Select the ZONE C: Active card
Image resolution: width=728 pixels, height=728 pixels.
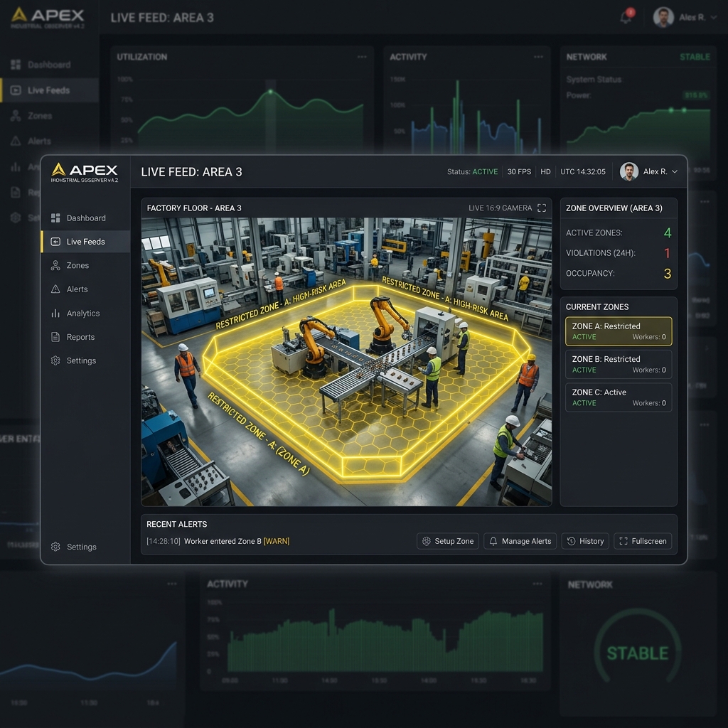[x=619, y=397]
